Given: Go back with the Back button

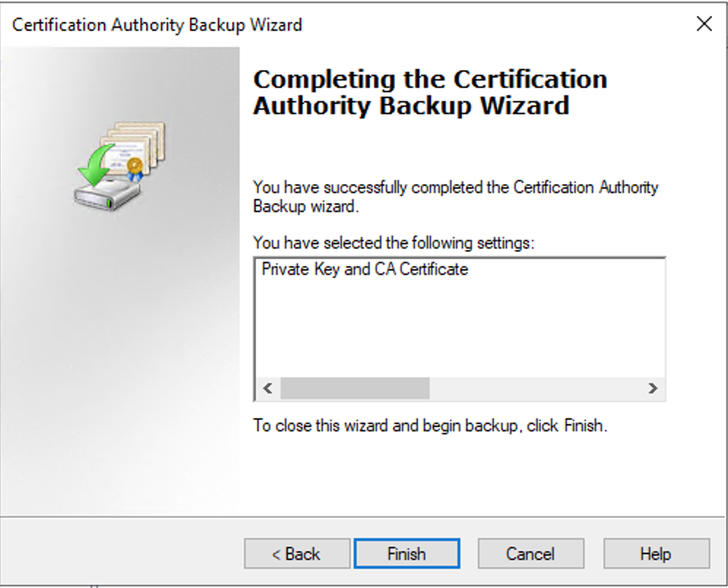Looking at the screenshot, I should (x=296, y=554).
